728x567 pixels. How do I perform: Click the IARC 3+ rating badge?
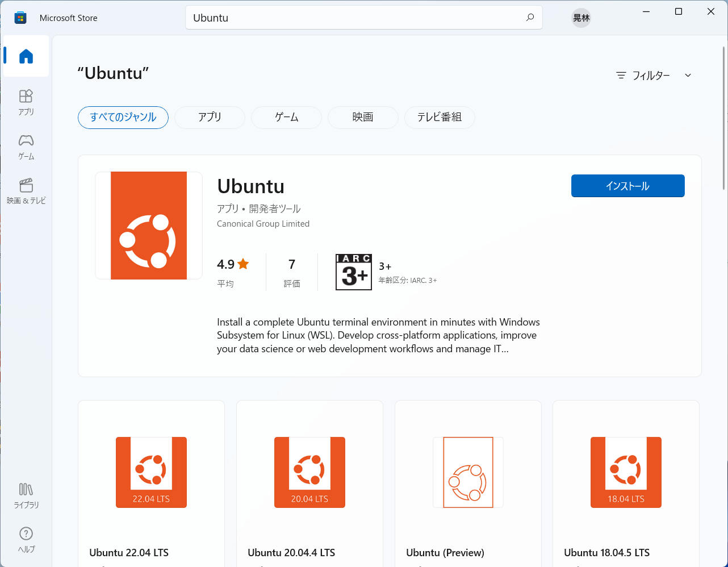tap(354, 272)
